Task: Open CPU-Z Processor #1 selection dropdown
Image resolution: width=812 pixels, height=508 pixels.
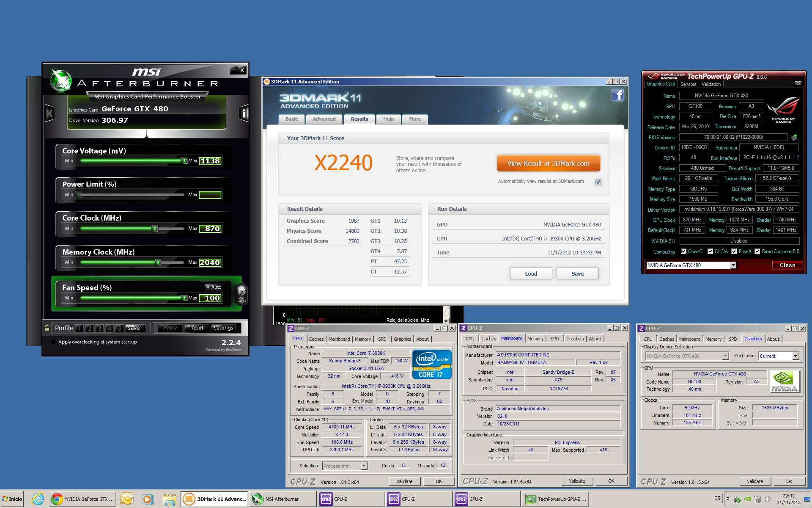Action: (x=364, y=466)
